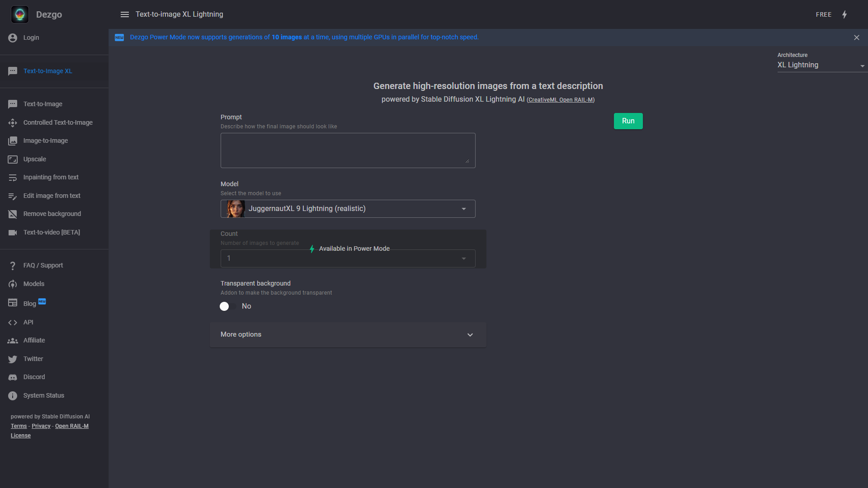Click inside the Prompt text area
Viewport: 868px width, 488px height.
click(x=347, y=150)
